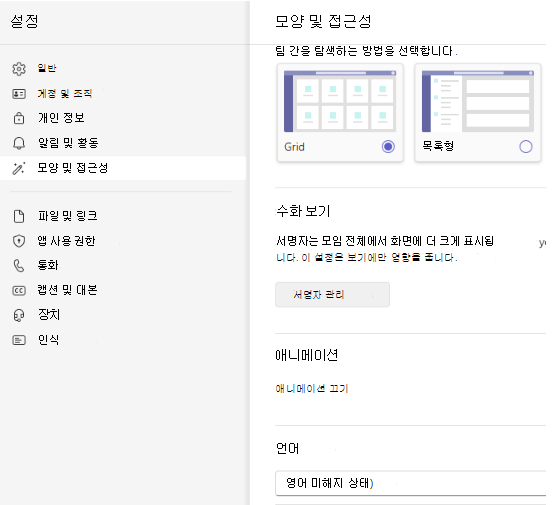The image size is (553, 505).
Task: Click the Grid layout preview thumbnail
Action: point(340,101)
